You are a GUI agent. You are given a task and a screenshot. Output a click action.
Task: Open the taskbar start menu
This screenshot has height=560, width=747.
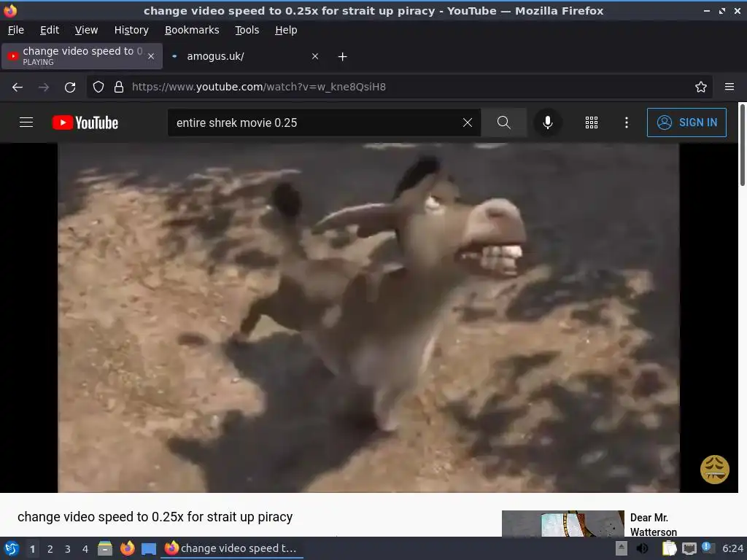(11, 548)
